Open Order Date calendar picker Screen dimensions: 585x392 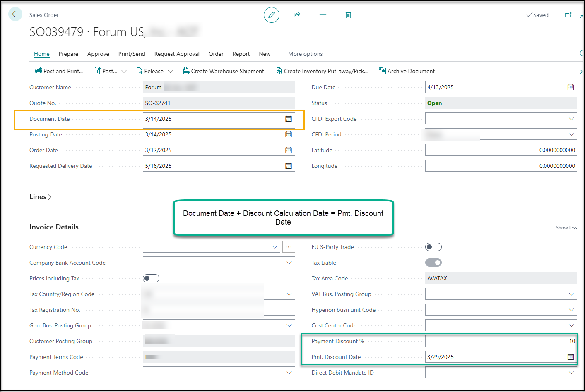289,150
